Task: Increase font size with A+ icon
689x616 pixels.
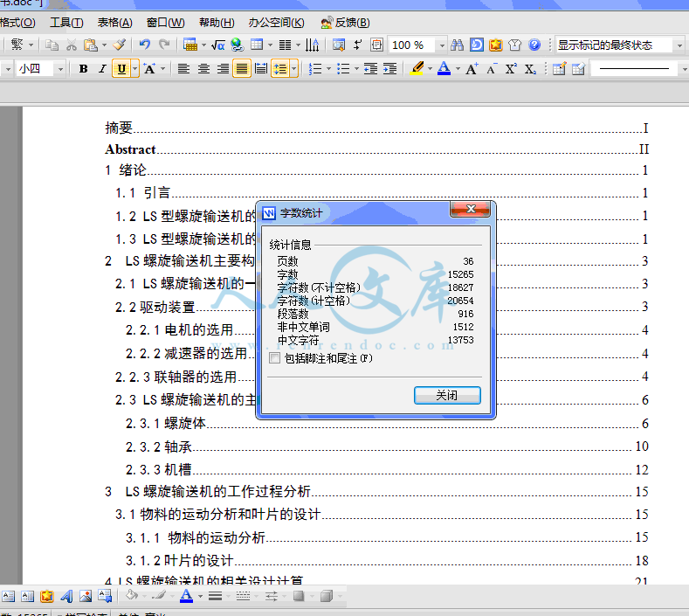Action: [472, 69]
